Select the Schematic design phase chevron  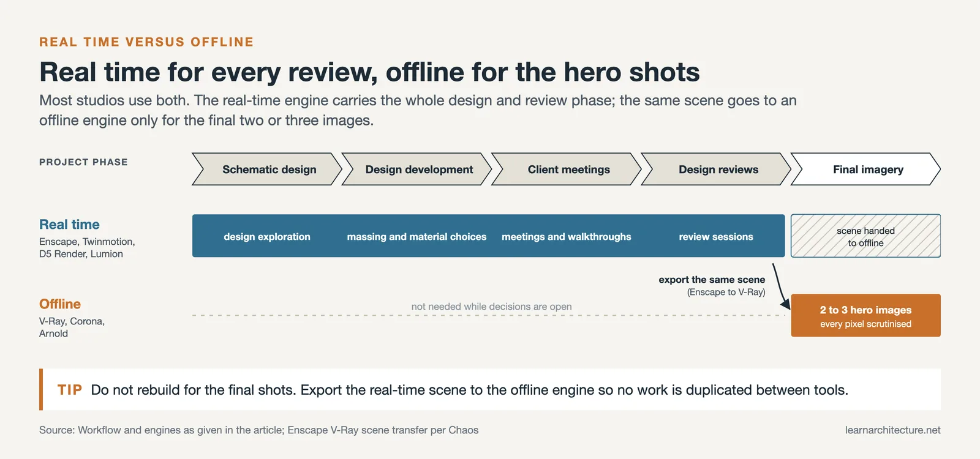point(267,170)
